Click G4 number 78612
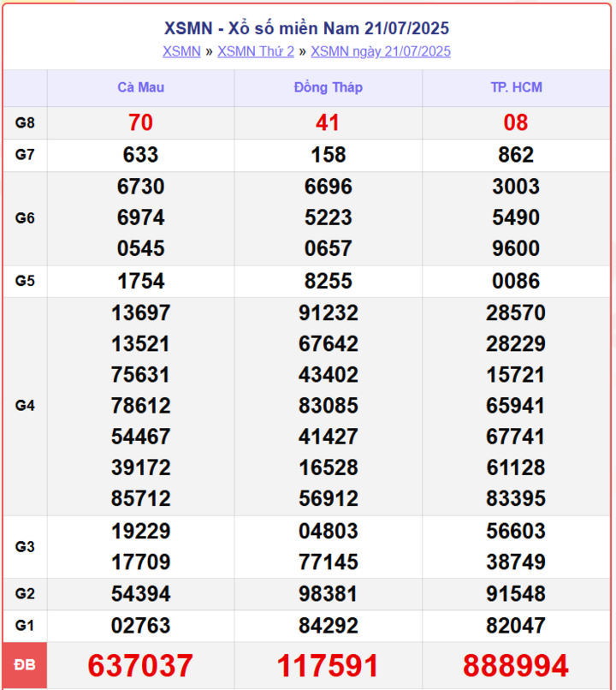The image size is (616, 690). tap(140, 406)
